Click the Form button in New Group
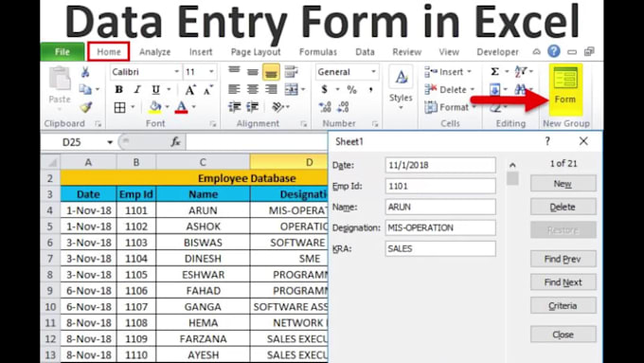 pos(565,89)
